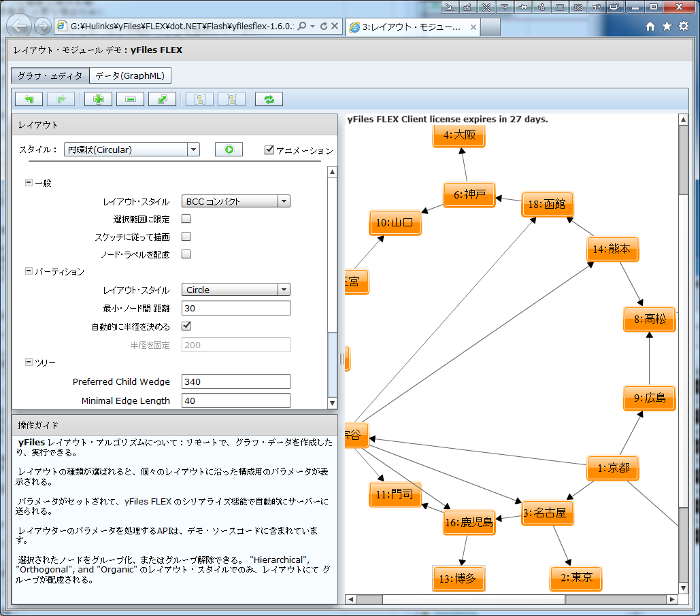
Task: Open Favorites via the star icon
Action: (667, 27)
